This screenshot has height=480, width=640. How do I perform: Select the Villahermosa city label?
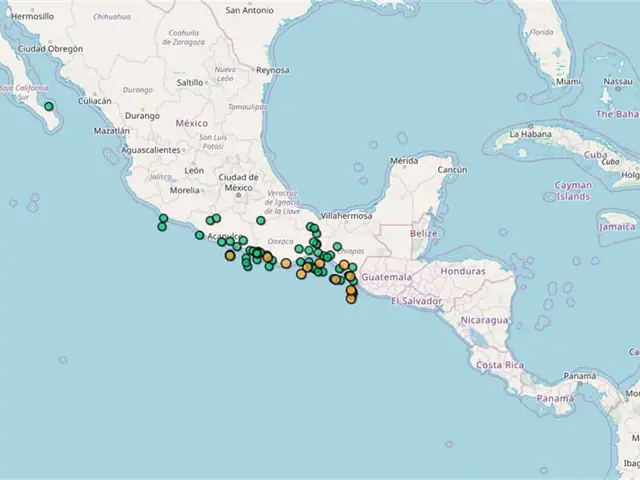pyautogui.click(x=346, y=215)
